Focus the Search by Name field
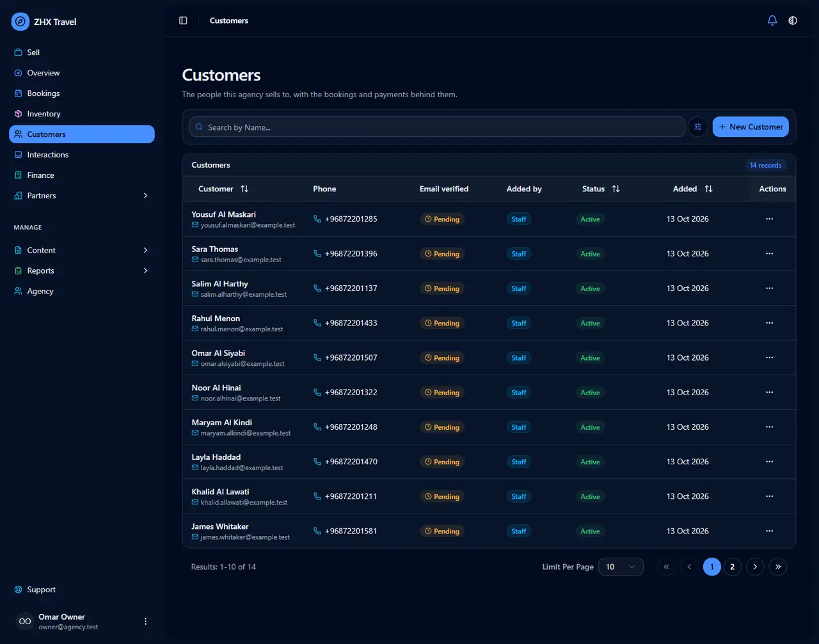The width and height of the screenshot is (819, 644). pos(437,127)
